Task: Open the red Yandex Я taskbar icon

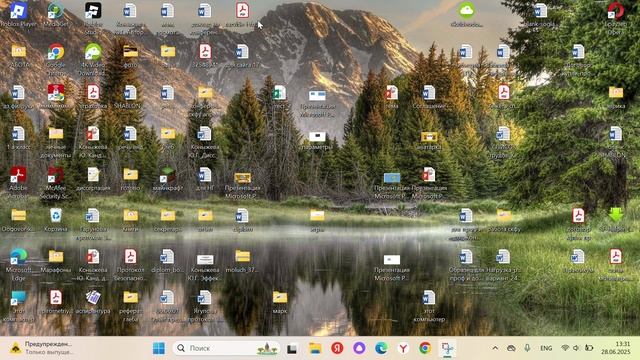Action: (x=337, y=348)
